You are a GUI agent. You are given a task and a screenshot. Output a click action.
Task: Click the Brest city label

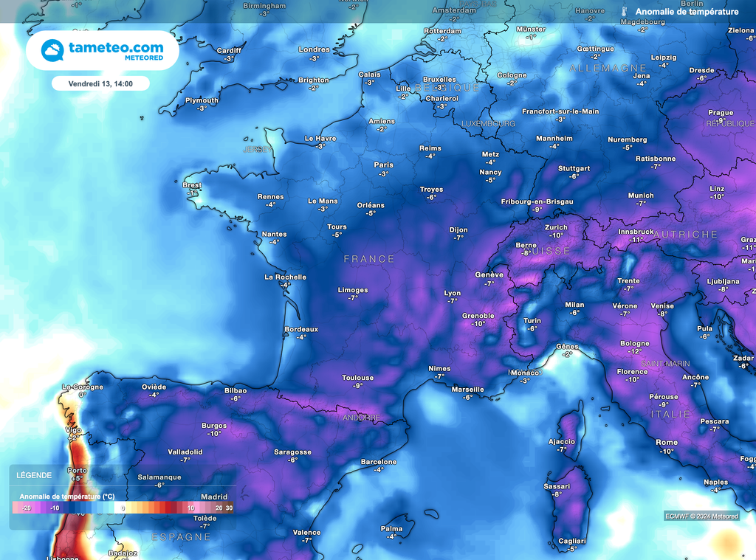pos(192,185)
